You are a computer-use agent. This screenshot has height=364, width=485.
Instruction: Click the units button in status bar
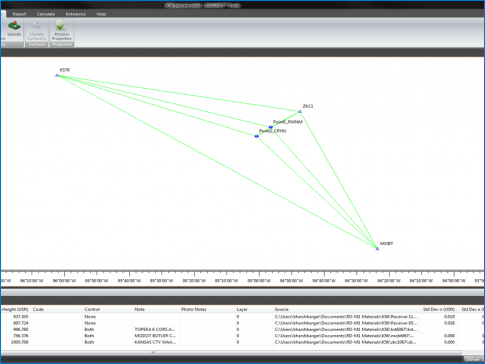pyautogui.click(x=472, y=359)
